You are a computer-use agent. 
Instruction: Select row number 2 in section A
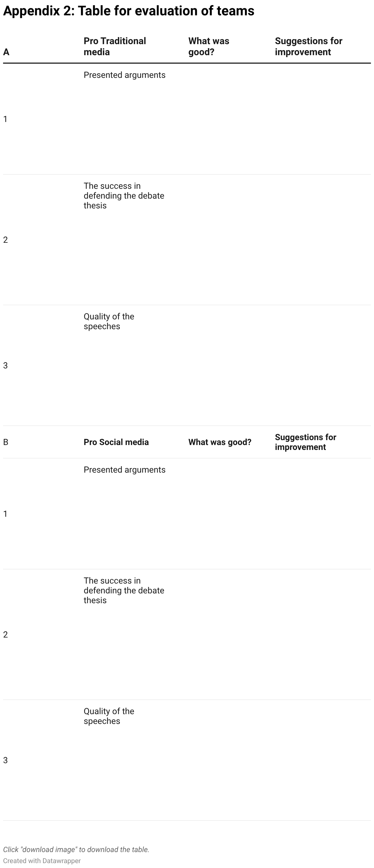(6, 240)
